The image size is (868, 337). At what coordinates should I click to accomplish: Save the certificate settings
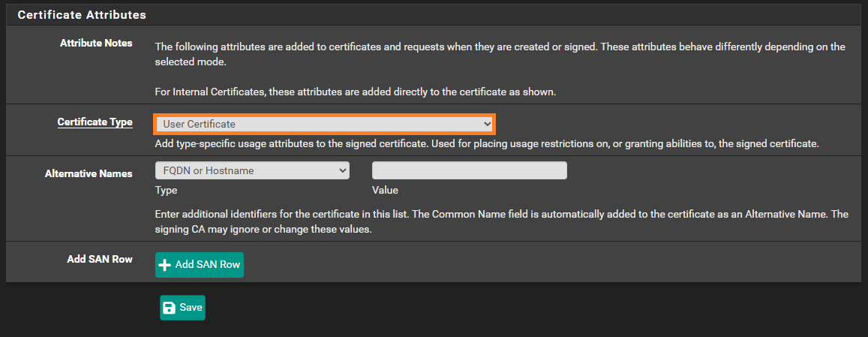tap(183, 308)
